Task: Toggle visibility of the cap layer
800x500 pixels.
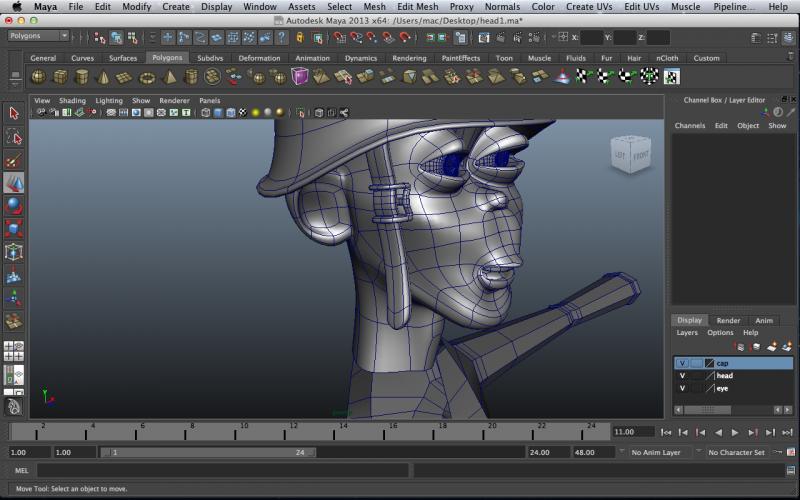Action: [682, 363]
